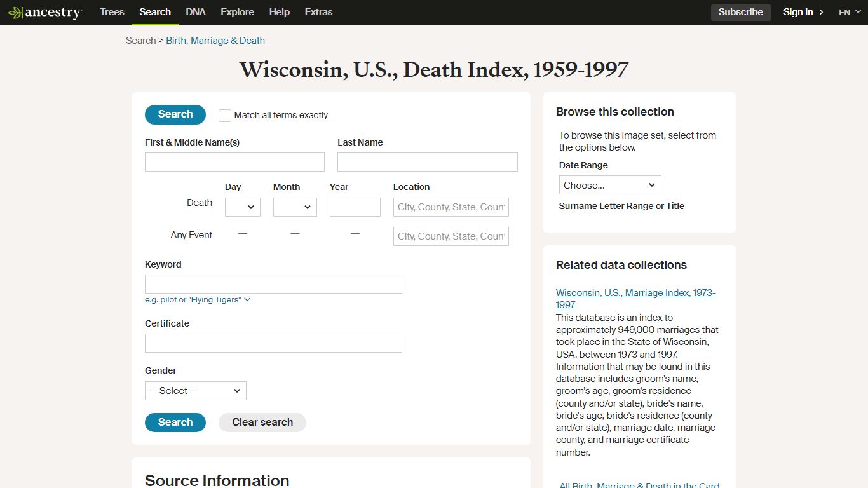Click the top Search button
The image size is (868, 488).
click(175, 114)
